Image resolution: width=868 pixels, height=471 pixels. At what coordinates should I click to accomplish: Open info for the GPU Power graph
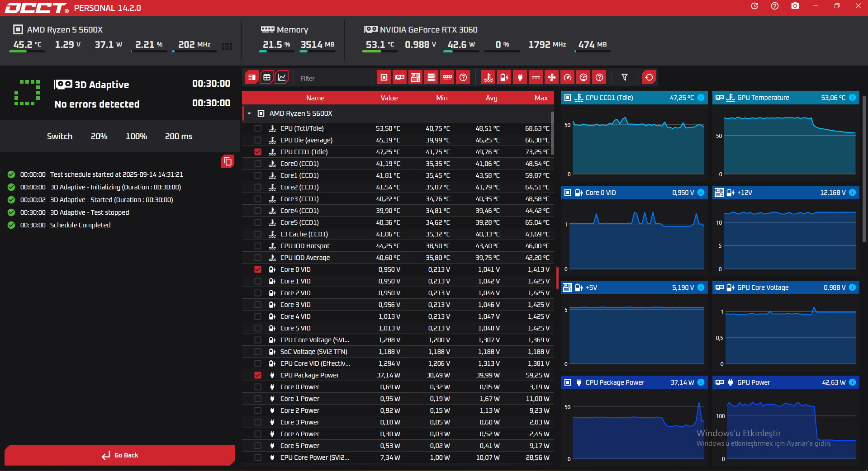(x=852, y=382)
